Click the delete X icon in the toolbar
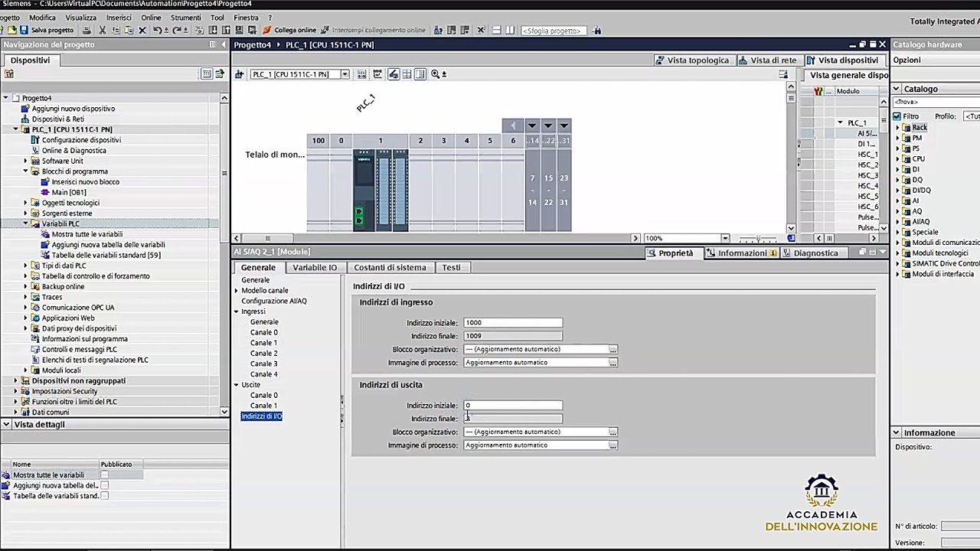980x551 pixels. click(142, 30)
